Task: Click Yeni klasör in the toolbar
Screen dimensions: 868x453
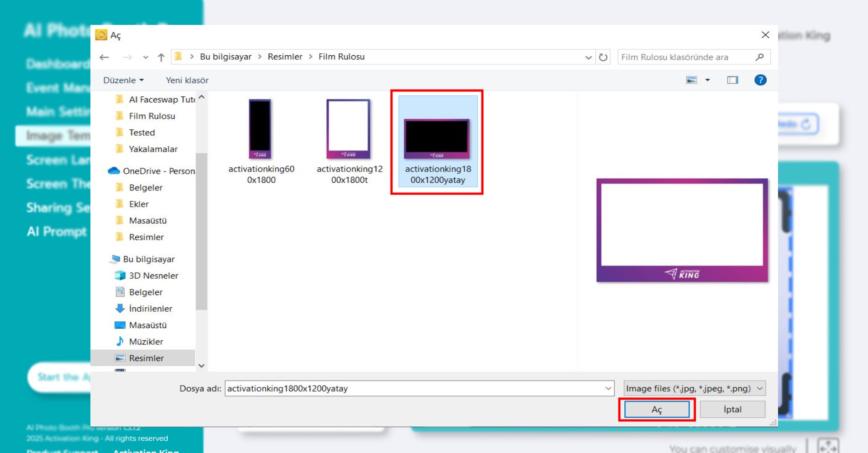Action: point(187,80)
